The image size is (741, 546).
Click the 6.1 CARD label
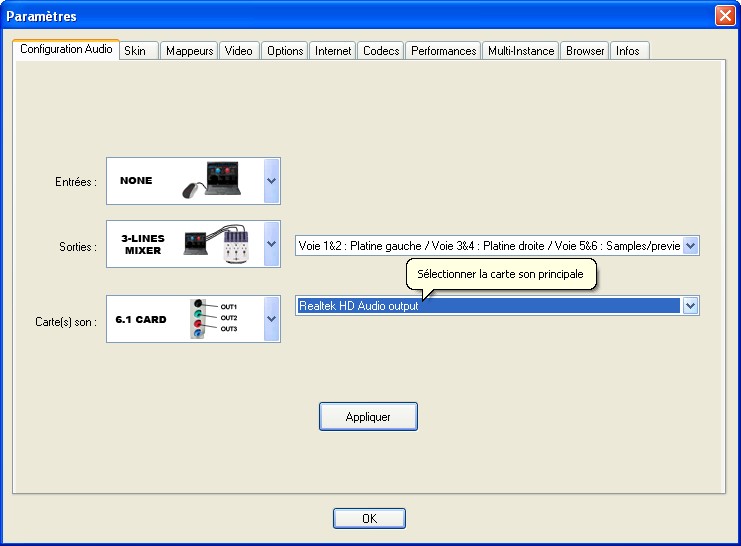[x=141, y=320]
